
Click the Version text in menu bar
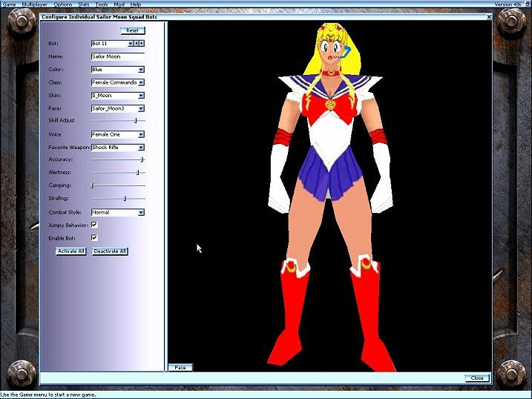point(509,4)
